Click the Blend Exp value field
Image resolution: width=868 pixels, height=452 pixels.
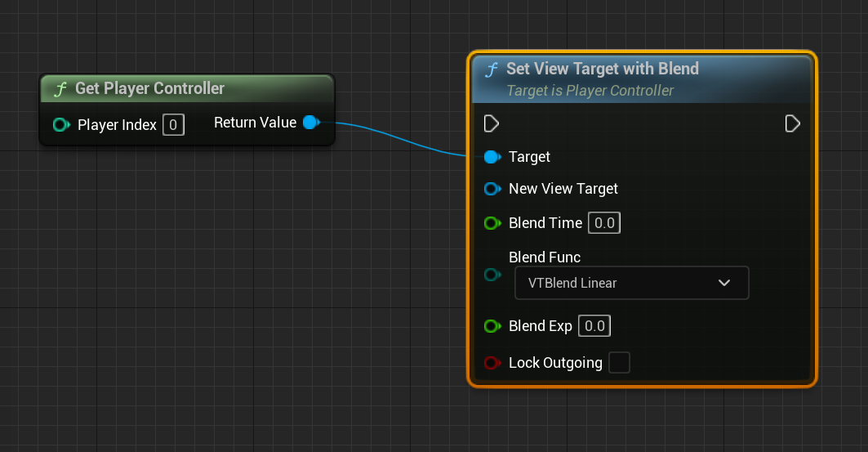coord(594,326)
